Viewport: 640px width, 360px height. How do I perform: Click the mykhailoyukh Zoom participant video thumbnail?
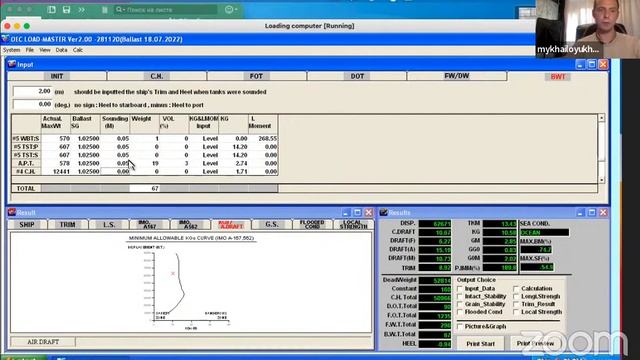(588, 29)
